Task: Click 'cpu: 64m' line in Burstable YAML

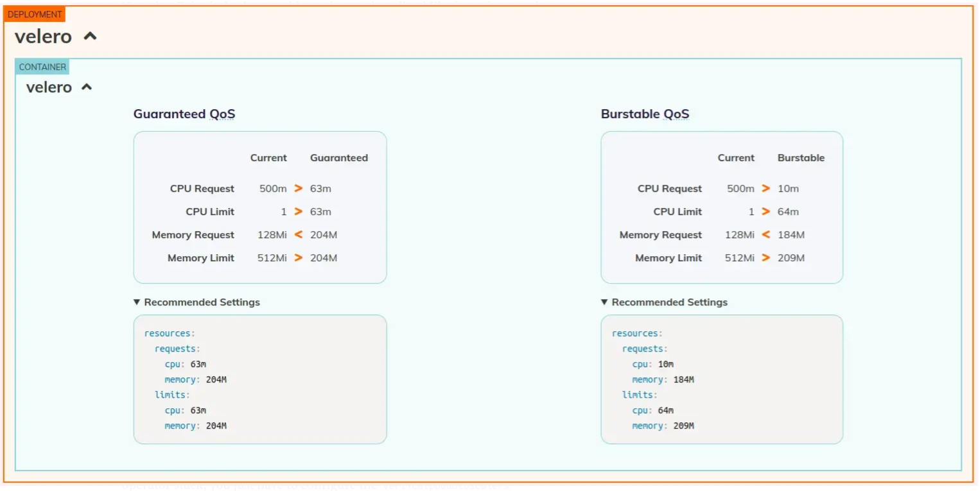Action: coord(653,410)
